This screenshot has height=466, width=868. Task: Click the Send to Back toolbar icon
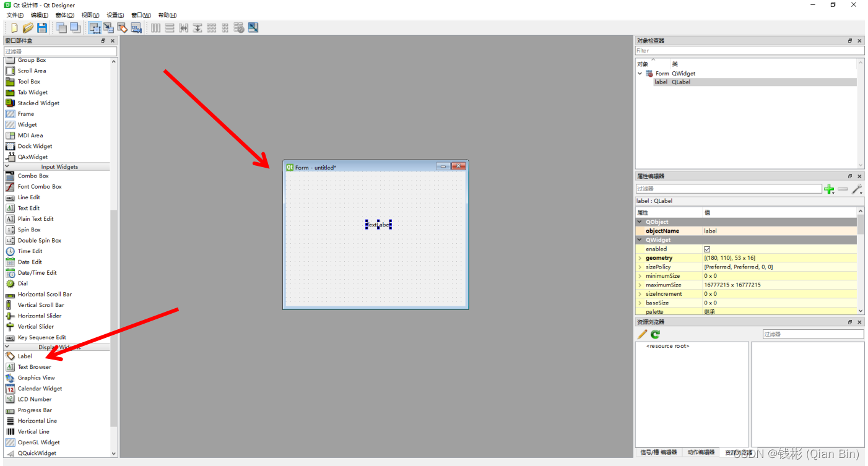pyautogui.click(x=61, y=28)
